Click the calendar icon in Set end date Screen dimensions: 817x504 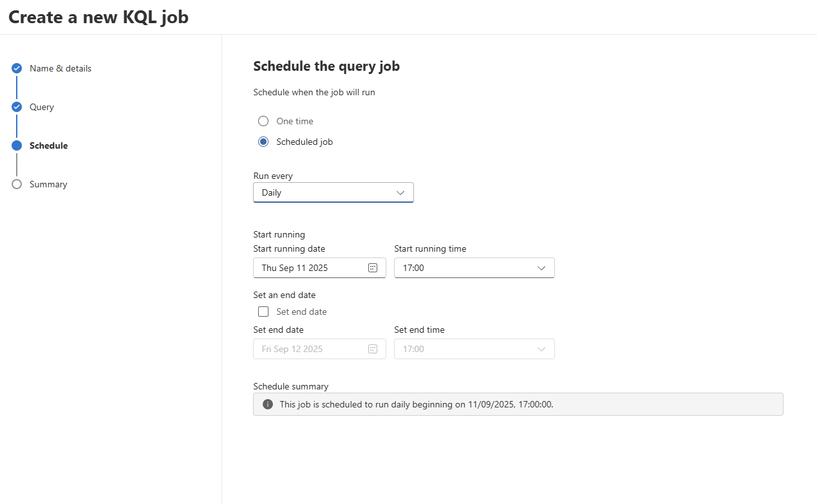click(373, 349)
